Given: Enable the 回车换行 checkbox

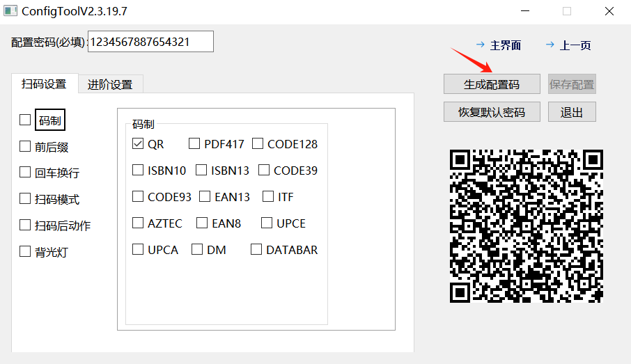Looking at the screenshot, I should pyautogui.click(x=25, y=173).
